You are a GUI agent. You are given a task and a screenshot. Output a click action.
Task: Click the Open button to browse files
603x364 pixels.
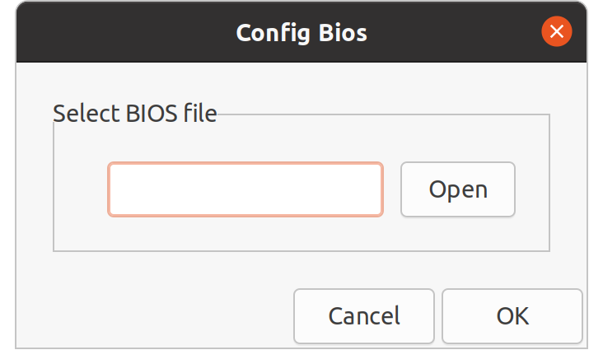pyautogui.click(x=458, y=189)
